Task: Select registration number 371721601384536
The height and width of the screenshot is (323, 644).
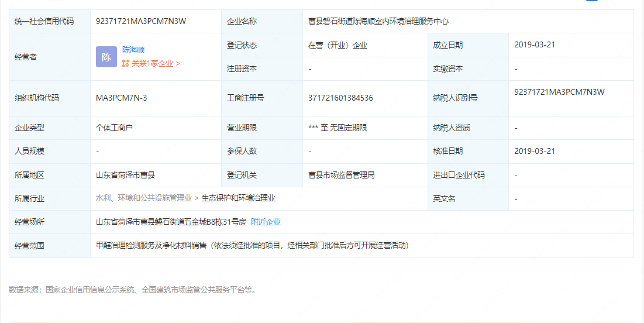Action: point(340,98)
